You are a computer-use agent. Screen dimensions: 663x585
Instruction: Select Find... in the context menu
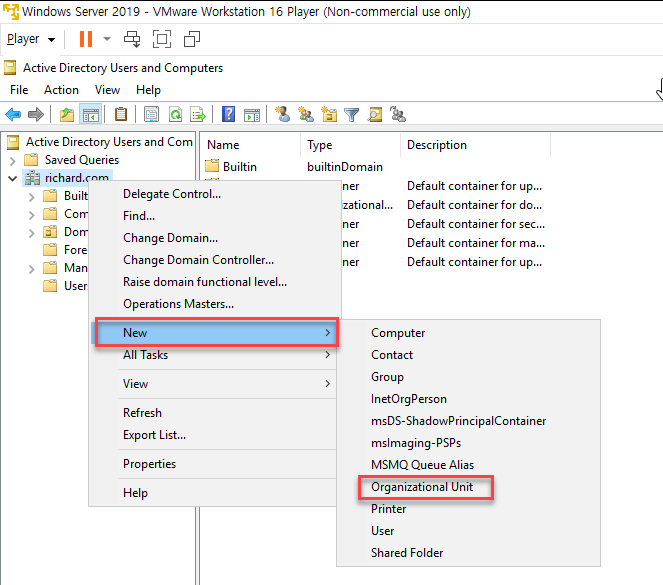coord(215,216)
